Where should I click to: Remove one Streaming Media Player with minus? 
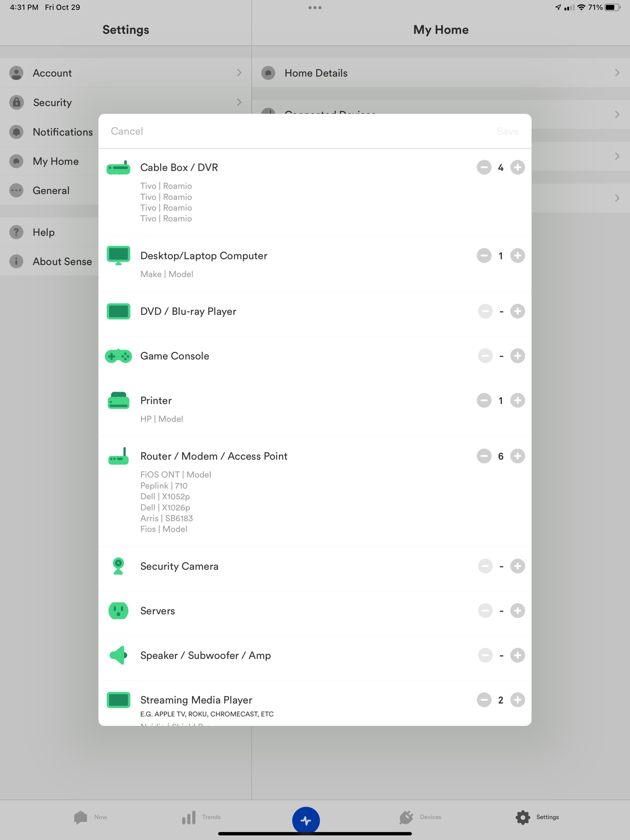[x=484, y=700]
